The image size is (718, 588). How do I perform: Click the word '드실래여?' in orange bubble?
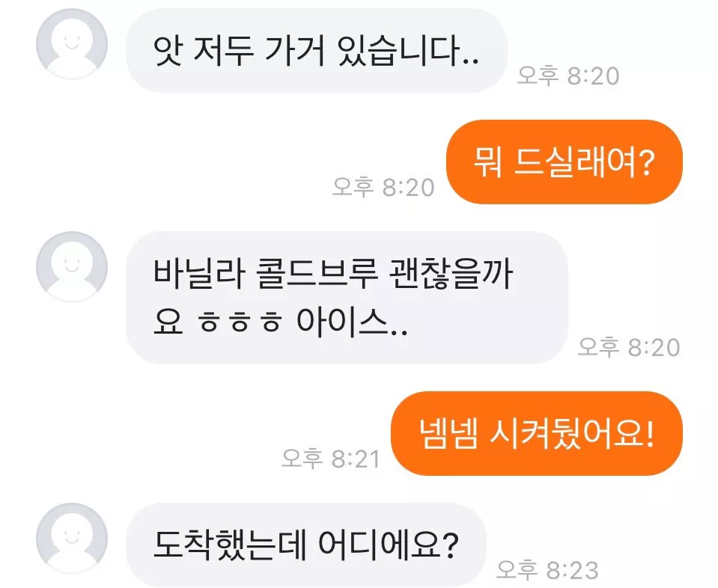pos(584,162)
